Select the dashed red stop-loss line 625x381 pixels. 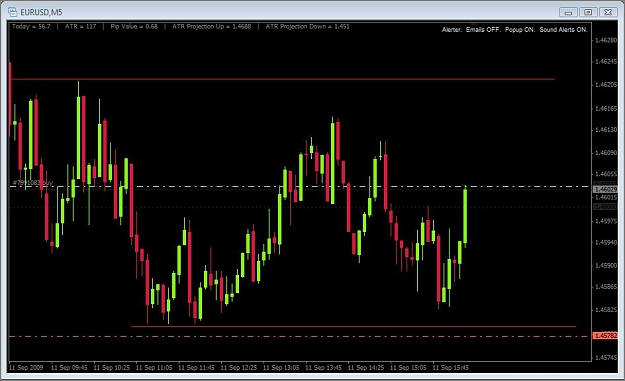[299, 336]
